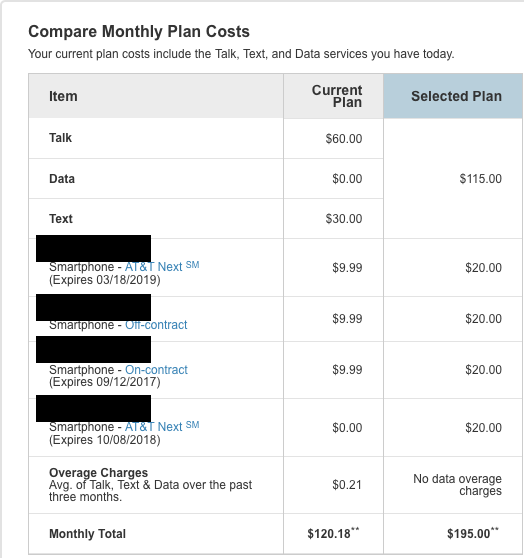This screenshot has width=524, height=558.
Task: Click the Expires 09/12/2017 text
Action: pos(105,382)
